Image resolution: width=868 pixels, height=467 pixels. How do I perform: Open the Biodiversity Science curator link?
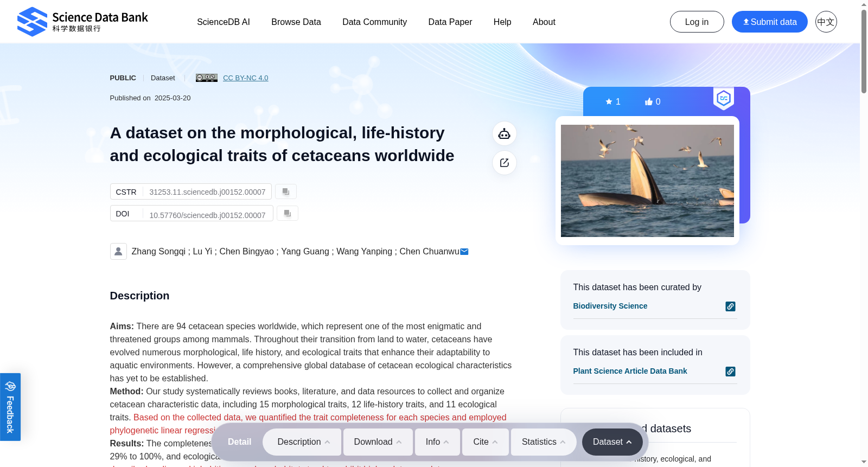pos(610,306)
